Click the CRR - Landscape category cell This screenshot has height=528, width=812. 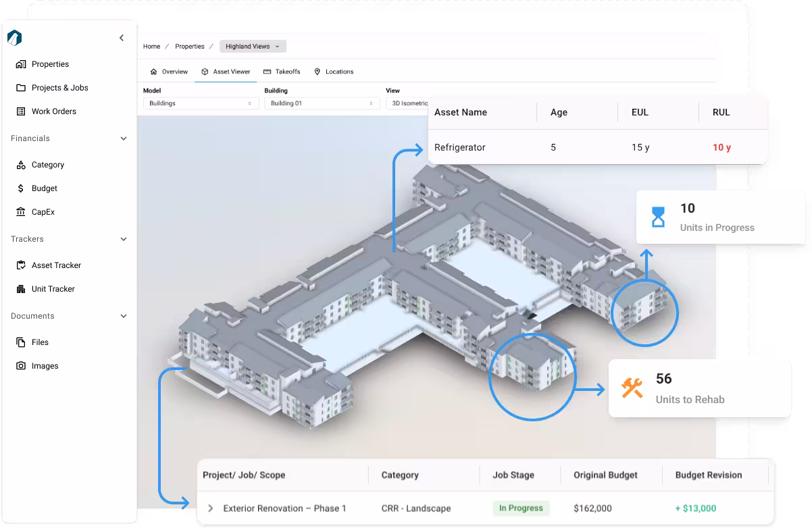[416, 508]
